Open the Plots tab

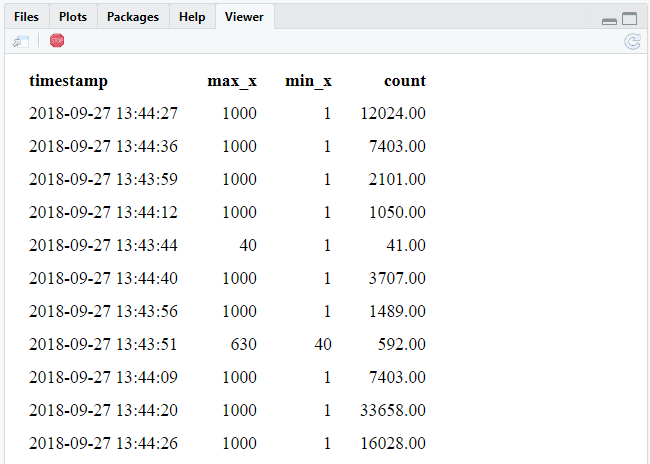(x=72, y=17)
